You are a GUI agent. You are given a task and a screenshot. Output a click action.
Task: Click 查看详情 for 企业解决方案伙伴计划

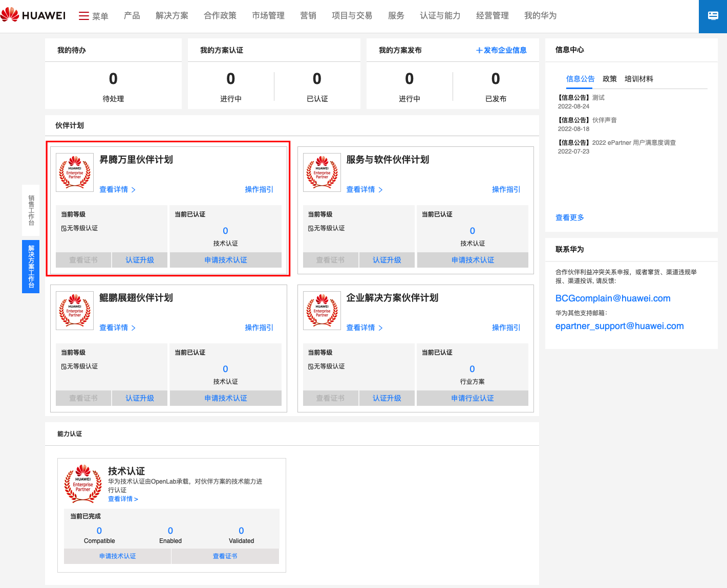click(x=365, y=328)
